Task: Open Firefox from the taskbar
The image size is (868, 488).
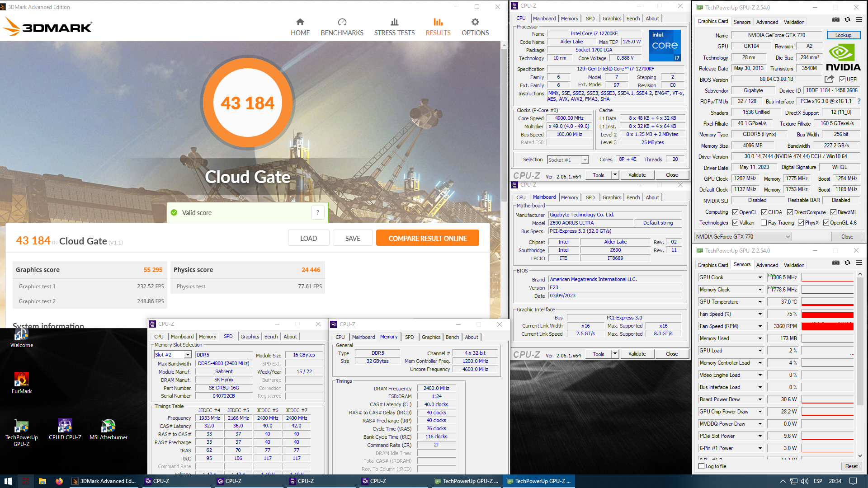Action: point(59,481)
